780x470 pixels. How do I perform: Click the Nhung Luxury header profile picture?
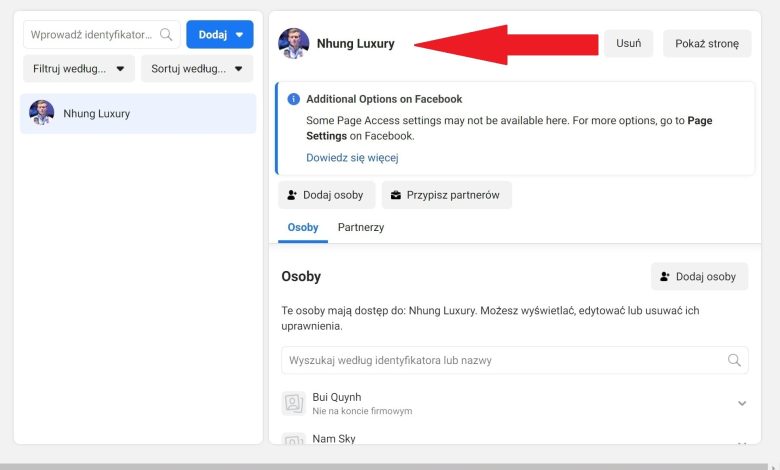(293, 44)
